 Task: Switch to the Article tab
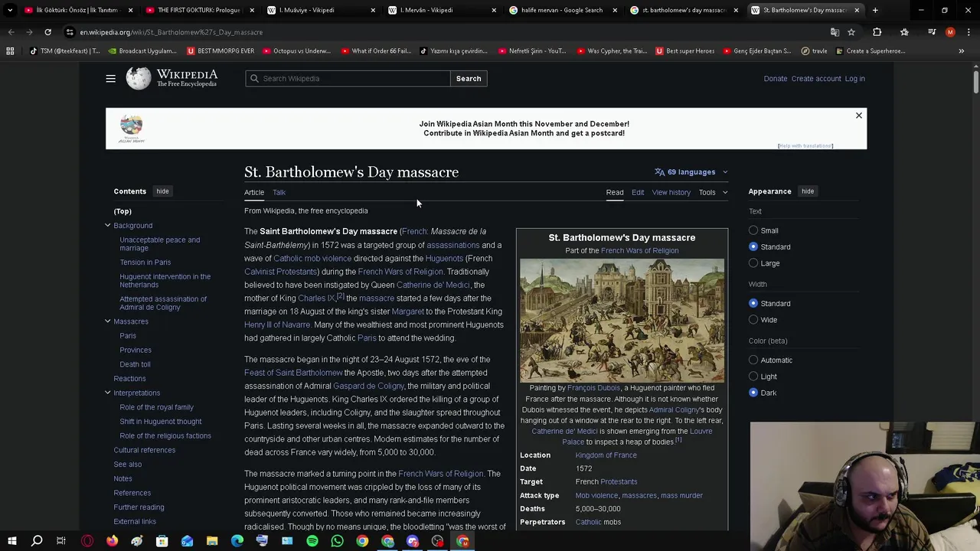[254, 192]
